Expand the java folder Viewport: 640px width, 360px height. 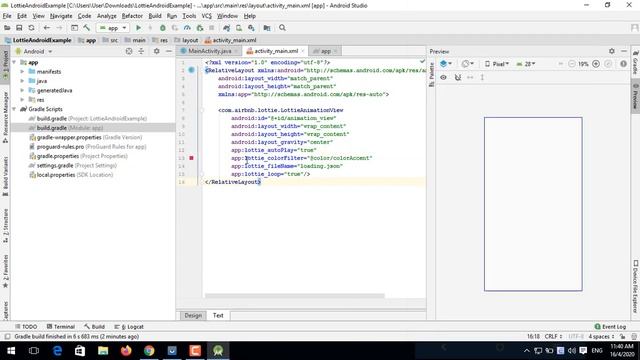[x=22, y=81]
